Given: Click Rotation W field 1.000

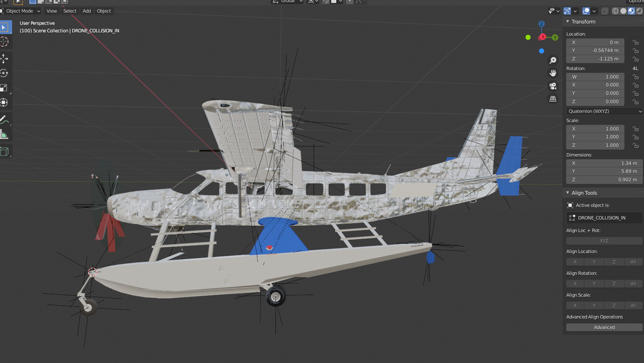Looking at the screenshot, I should coord(595,77).
